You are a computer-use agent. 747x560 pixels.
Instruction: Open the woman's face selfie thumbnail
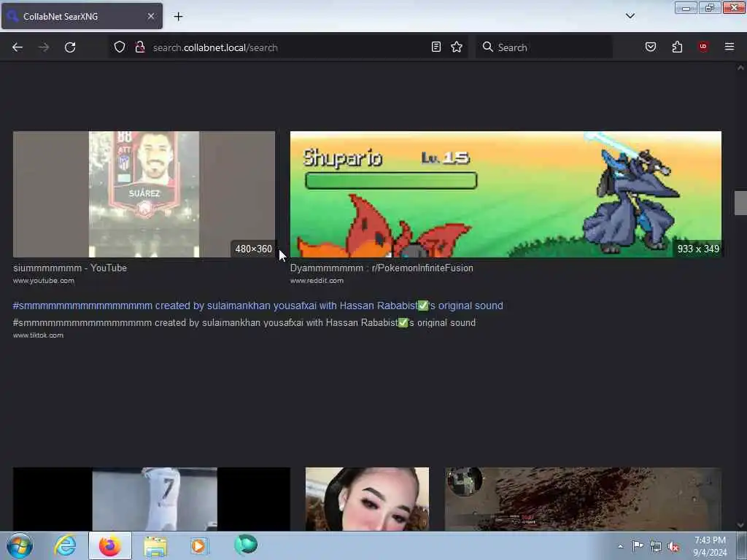[x=367, y=499]
